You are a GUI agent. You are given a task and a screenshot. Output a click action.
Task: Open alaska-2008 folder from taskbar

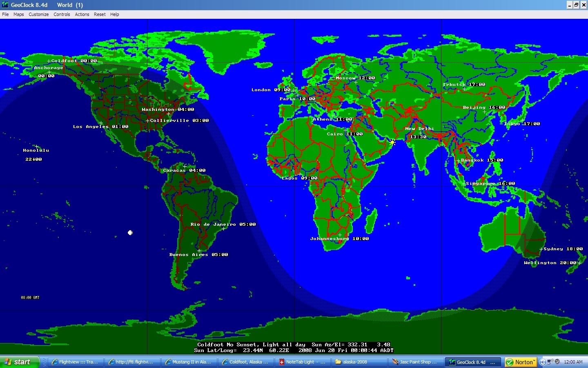(x=359, y=362)
